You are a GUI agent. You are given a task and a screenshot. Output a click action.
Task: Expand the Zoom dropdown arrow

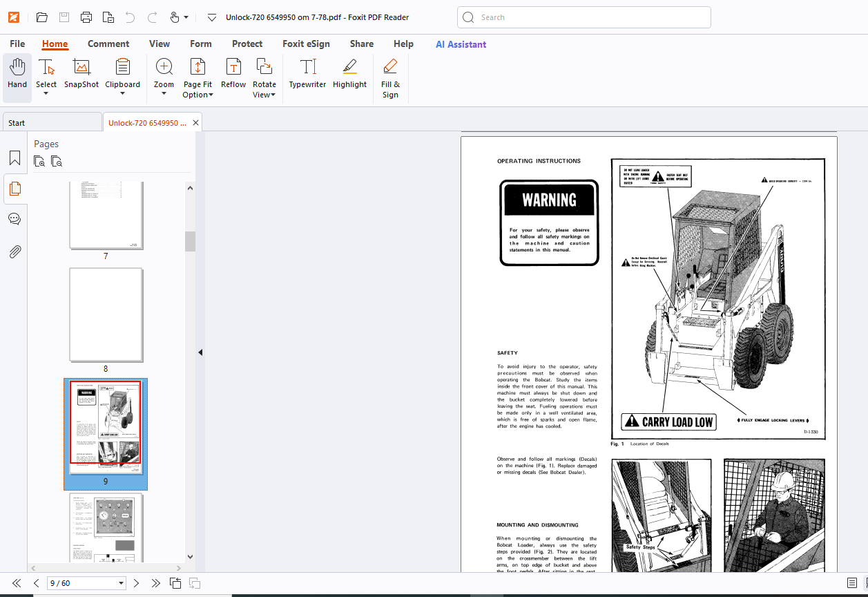[164, 94]
